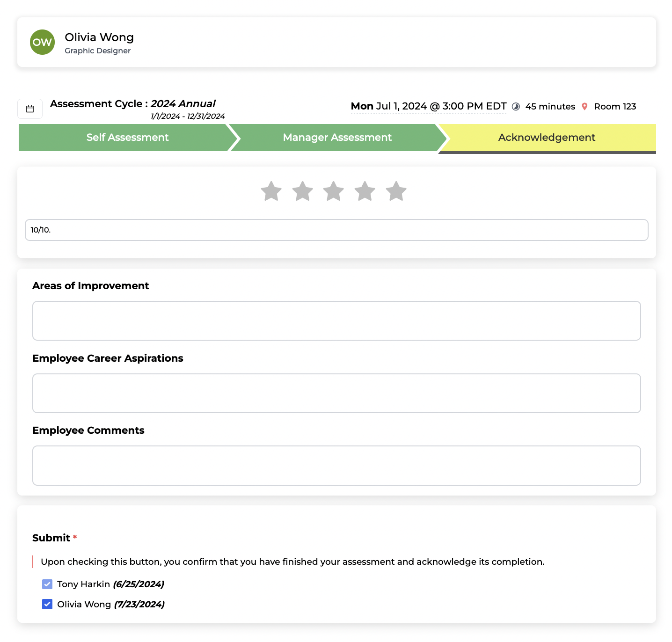This screenshot has width=672, height=642.
Task: Click into Areas of Improvement text box
Action: [x=336, y=321]
